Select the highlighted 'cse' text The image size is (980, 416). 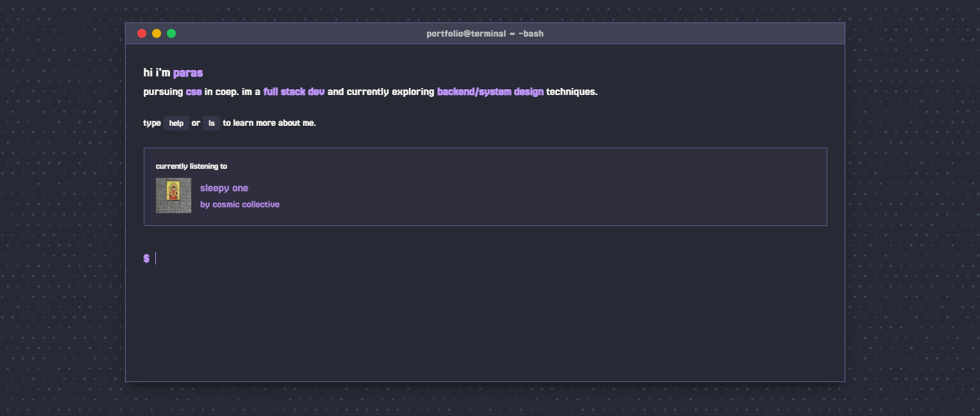(194, 91)
